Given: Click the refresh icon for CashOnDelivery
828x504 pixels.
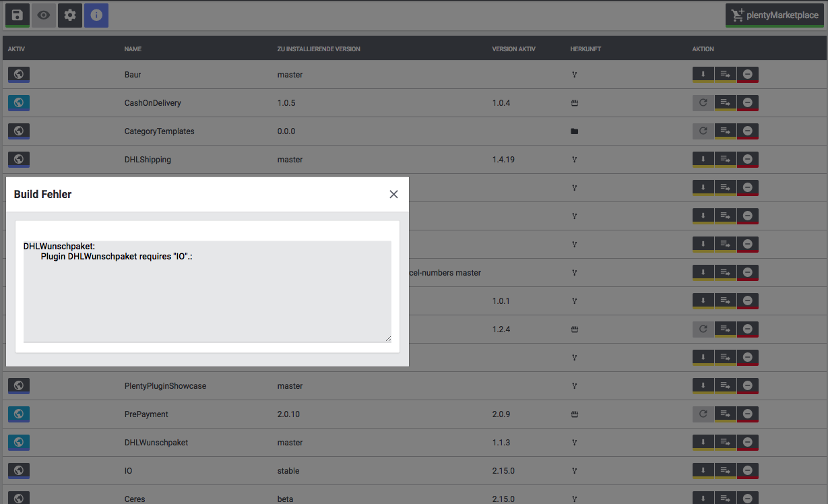Looking at the screenshot, I should coord(703,103).
